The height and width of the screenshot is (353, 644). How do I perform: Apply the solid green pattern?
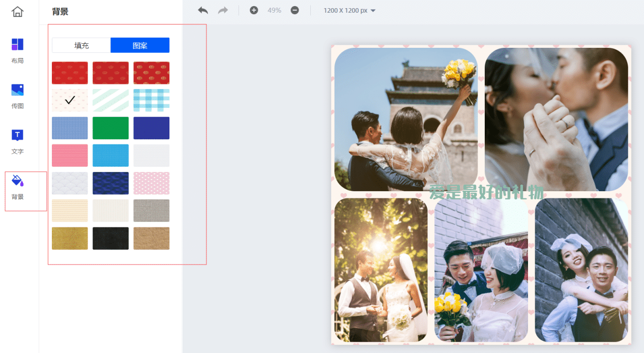click(110, 128)
